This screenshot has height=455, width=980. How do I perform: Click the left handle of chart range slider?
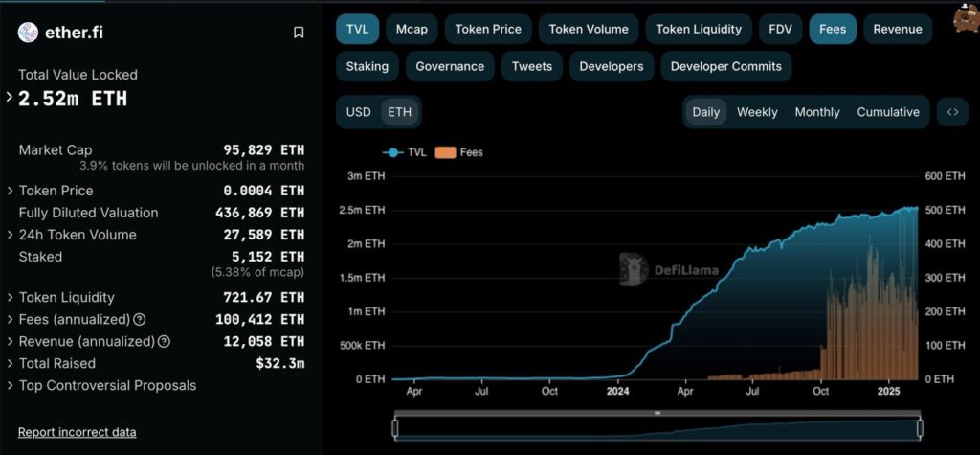tap(395, 428)
